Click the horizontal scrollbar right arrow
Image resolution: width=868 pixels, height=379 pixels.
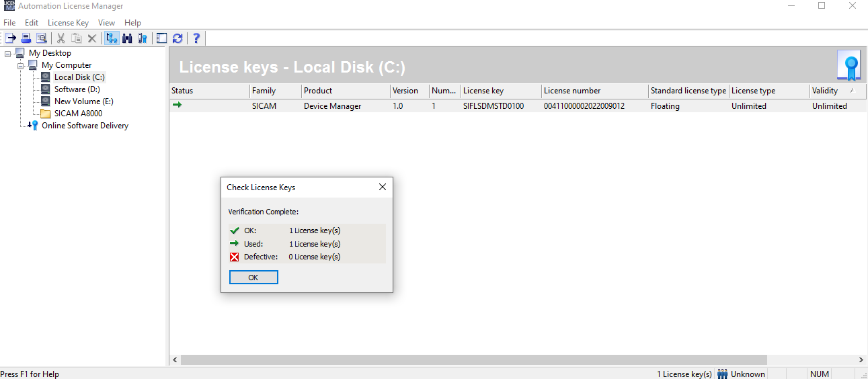click(861, 360)
